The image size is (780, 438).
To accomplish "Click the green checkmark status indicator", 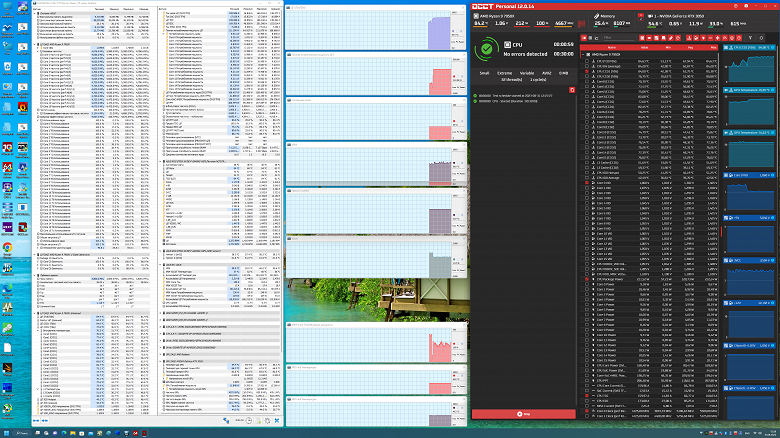I will point(485,48).
